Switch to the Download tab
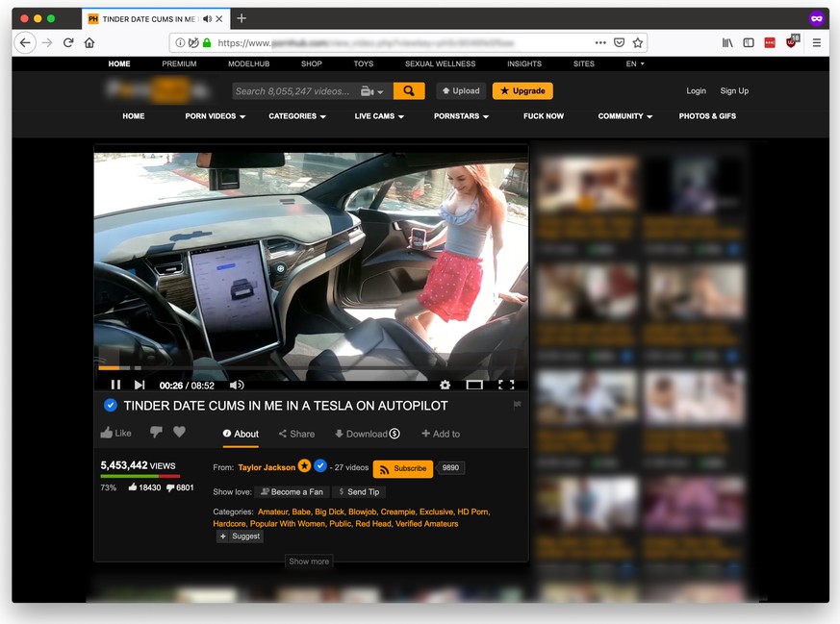The image size is (840, 624). 368,434
